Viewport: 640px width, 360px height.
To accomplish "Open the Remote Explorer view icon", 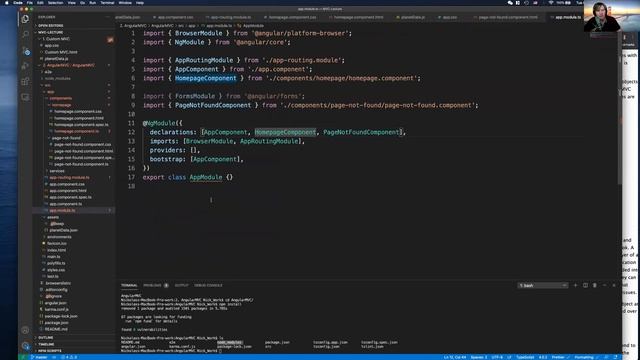I will click(x=25, y=97).
